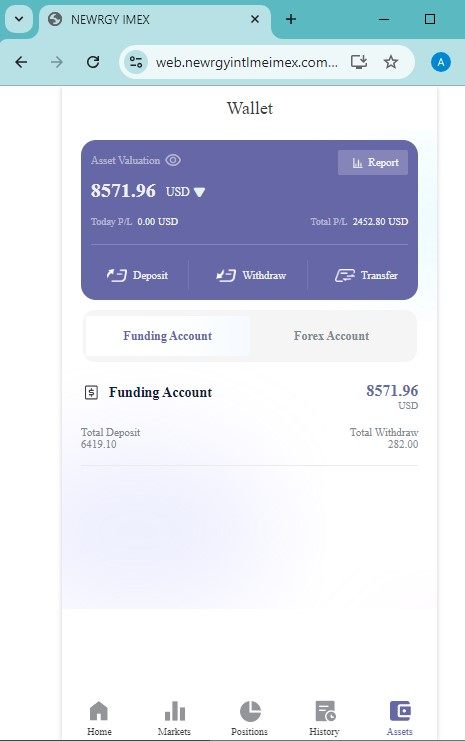Bookmark this page with the star icon
This screenshot has height=741, width=465.
pos(391,62)
